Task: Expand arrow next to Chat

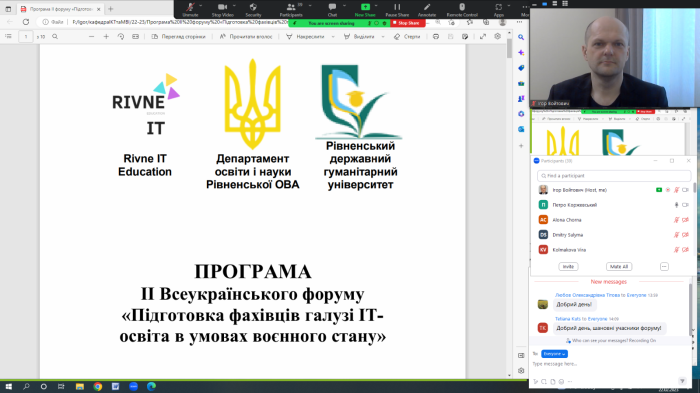Action: tap(344, 6)
